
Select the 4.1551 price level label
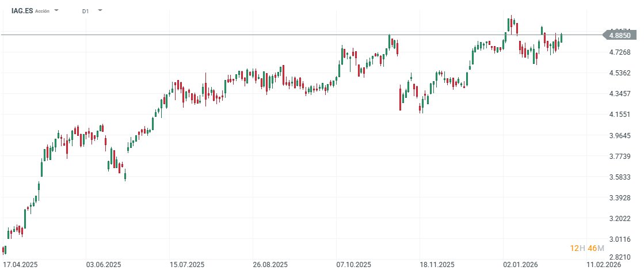click(x=620, y=115)
